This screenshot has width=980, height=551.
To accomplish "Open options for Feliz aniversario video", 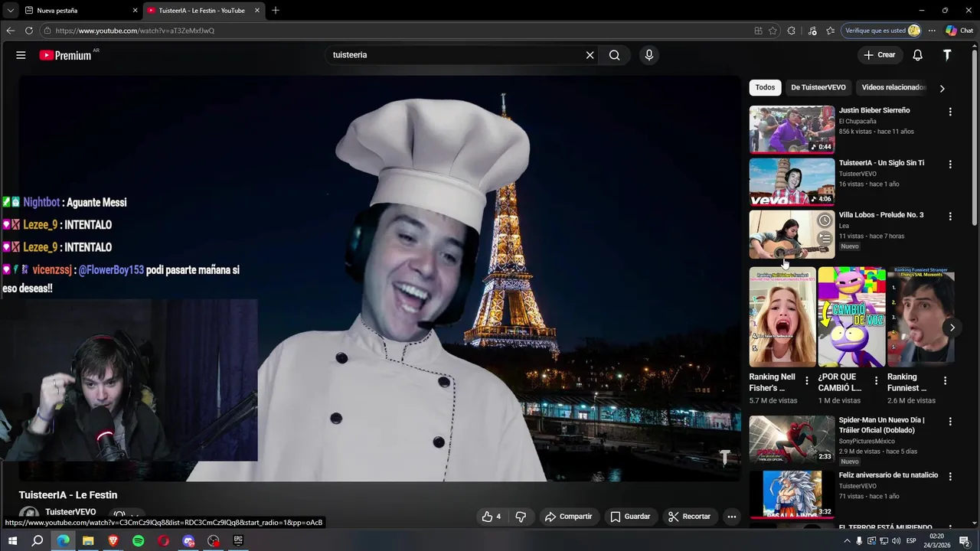I will pos(950,477).
